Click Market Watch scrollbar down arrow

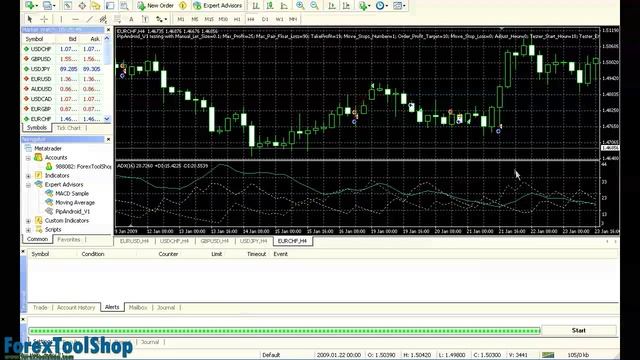107,119
